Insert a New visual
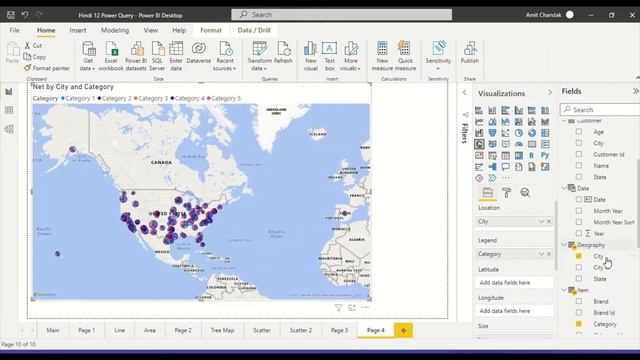This screenshot has width=640, height=360. [x=311, y=56]
